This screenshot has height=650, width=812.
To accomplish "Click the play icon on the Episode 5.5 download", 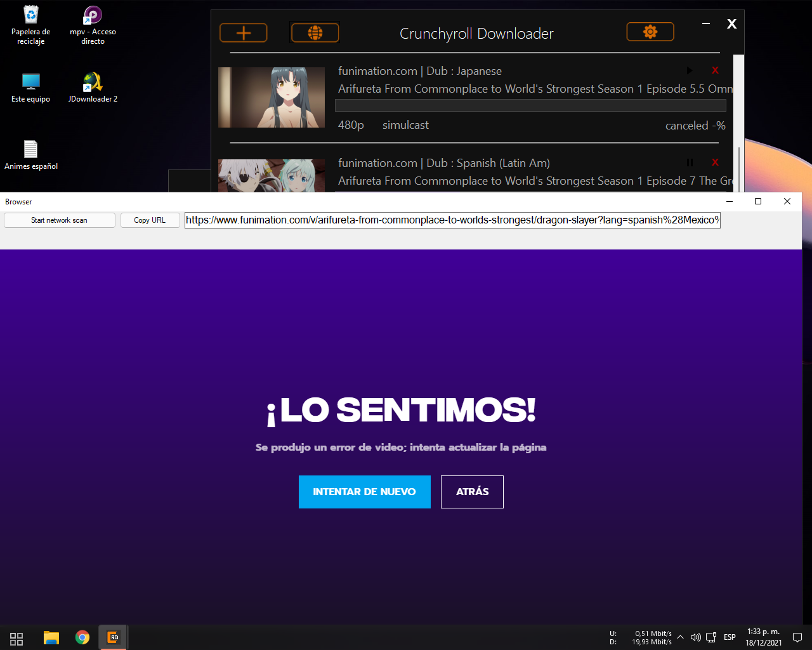I will [690, 70].
